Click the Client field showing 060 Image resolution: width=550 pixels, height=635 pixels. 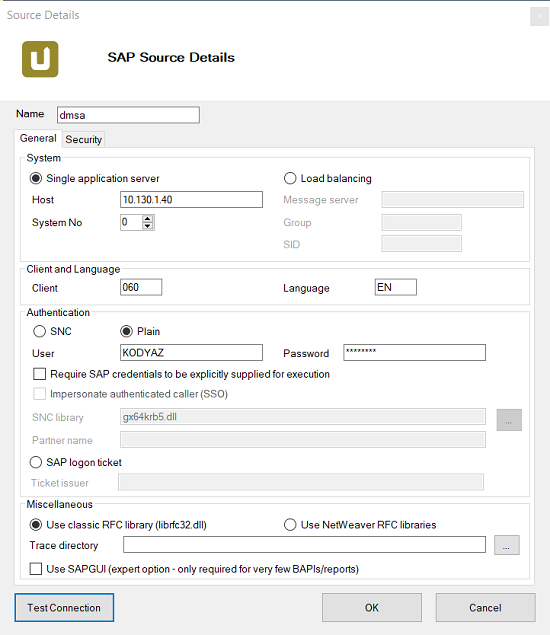pos(141,287)
